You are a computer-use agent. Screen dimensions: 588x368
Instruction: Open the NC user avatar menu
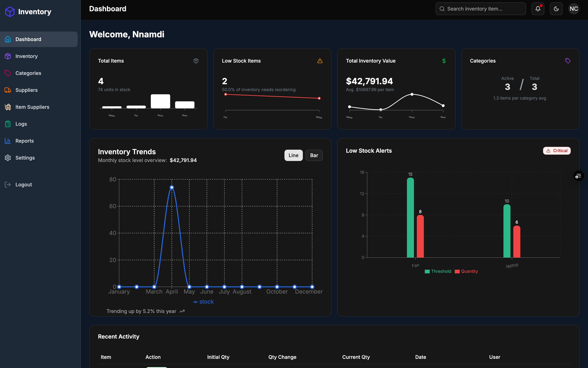pyautogui.click(x=574, y=9)
